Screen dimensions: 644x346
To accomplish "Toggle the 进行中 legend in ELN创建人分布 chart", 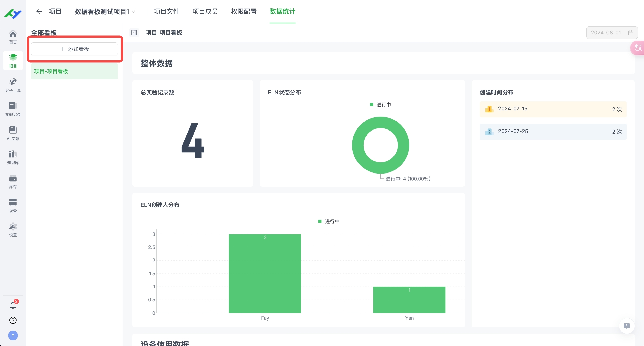I will click(329, 221).
